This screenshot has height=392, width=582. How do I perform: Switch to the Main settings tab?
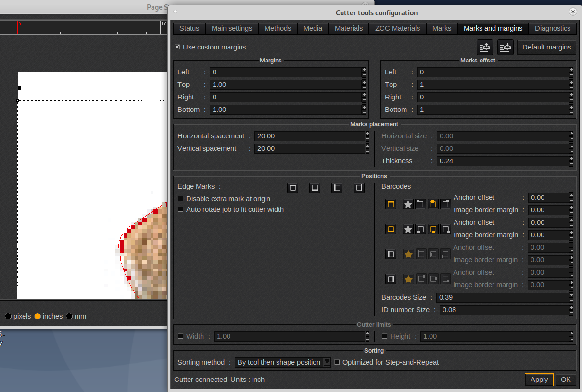(232, 28)
